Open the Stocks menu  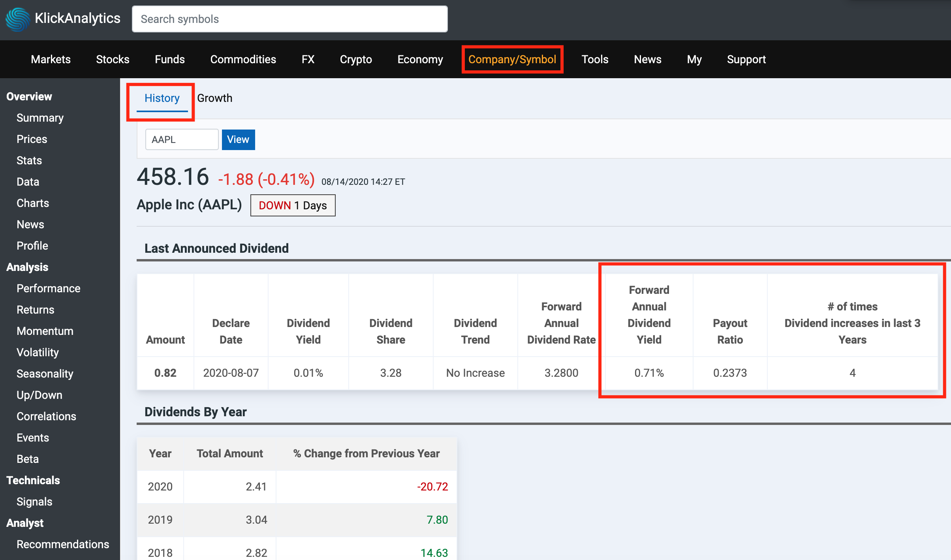113,59
